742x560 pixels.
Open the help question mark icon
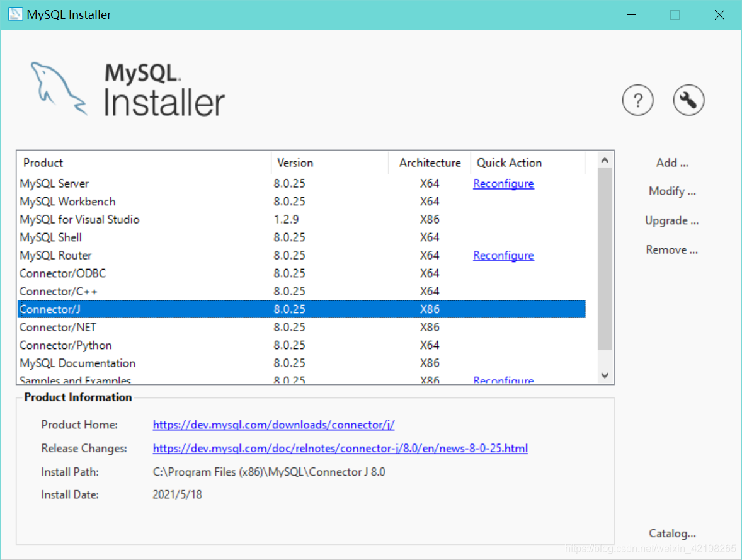637,100
